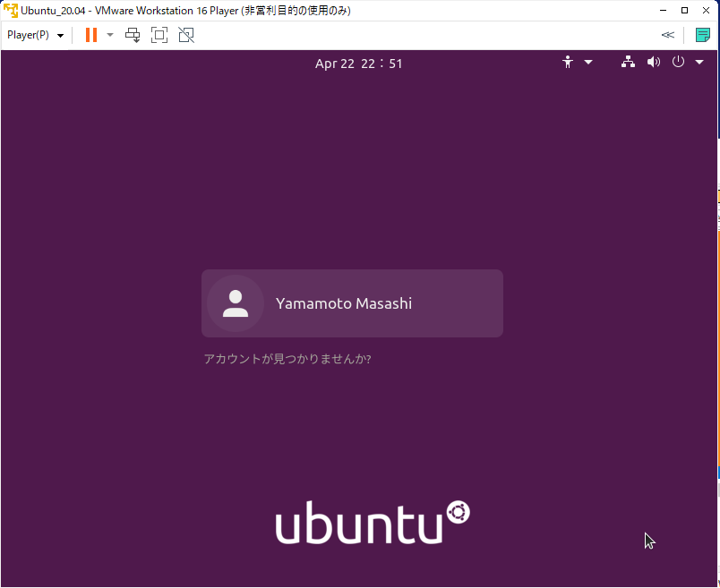Click the VMware icon in the title bar

[11, 10]
